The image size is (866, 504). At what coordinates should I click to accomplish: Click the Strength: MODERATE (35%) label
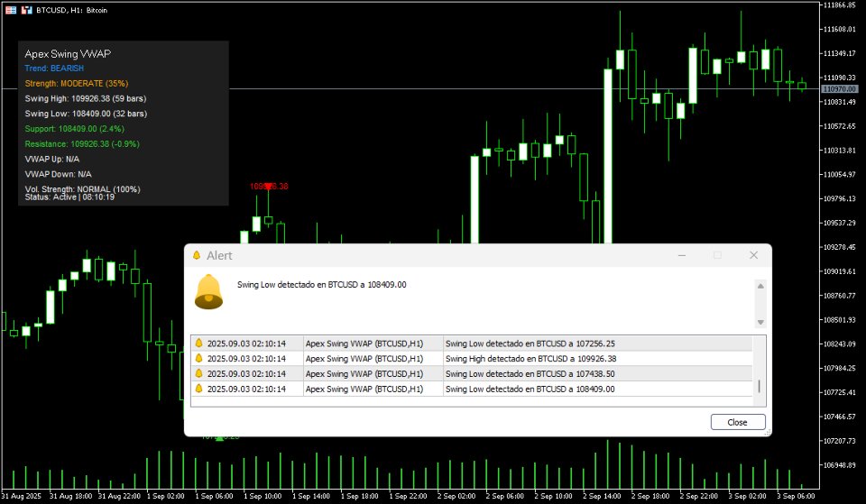click(76, 83)
